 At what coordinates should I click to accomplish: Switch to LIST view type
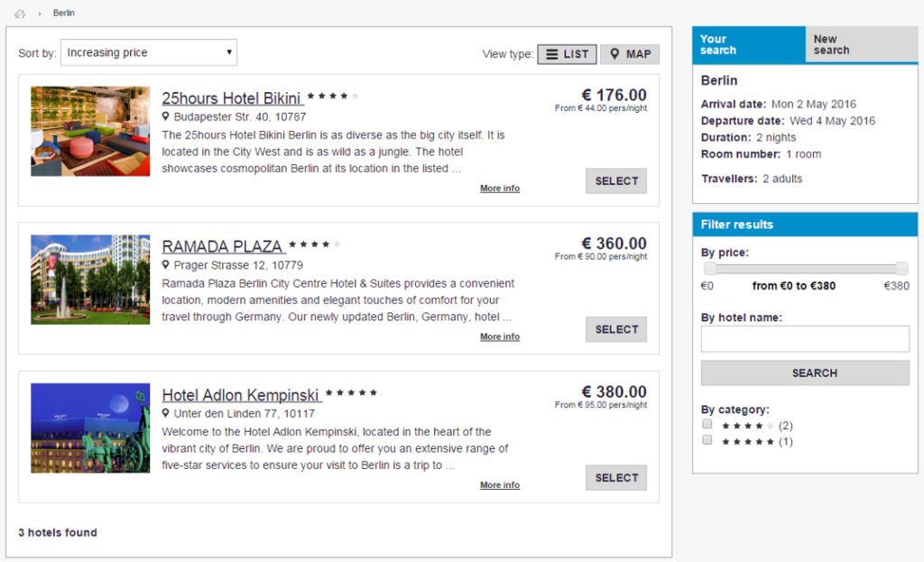click(x=567, y=54)
